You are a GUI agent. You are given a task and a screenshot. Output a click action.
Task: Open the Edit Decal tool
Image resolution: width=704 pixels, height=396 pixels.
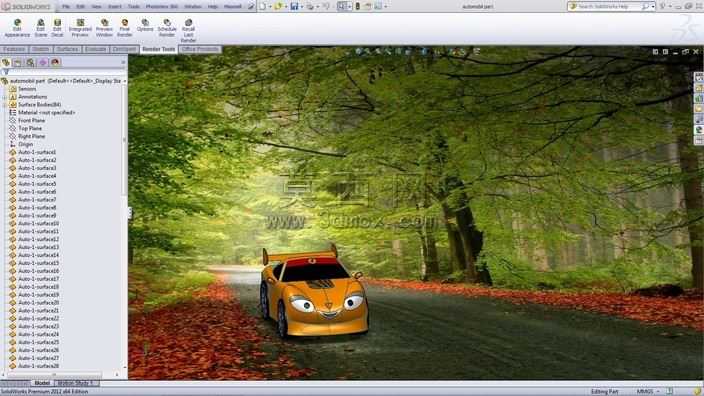click(x=57, y=28)
